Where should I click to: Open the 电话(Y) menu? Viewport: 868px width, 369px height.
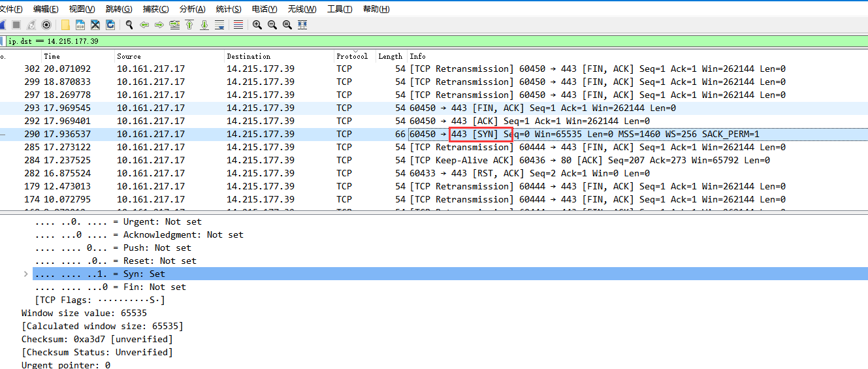tap(265, 9)
